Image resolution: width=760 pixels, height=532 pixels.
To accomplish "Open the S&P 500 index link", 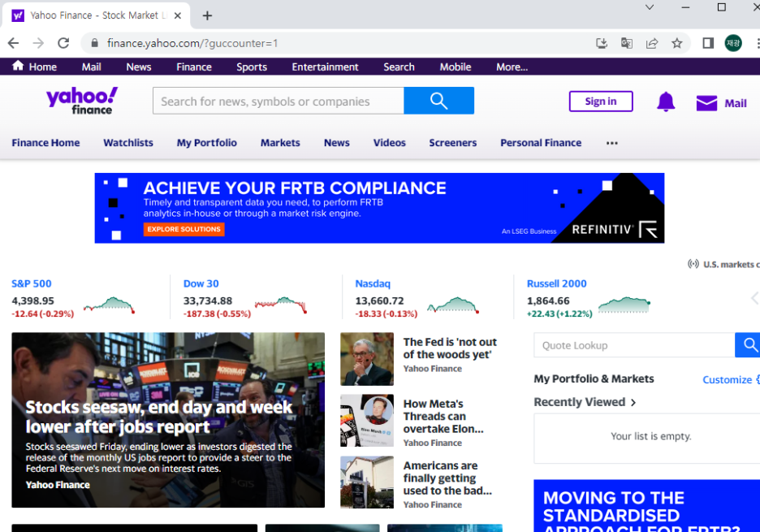I will [x=32, y=283].
